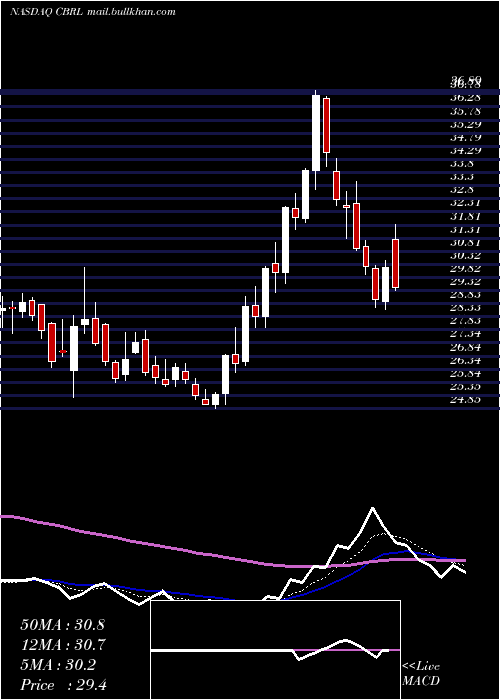Click the 35.78 price axis label

point(466,111)
